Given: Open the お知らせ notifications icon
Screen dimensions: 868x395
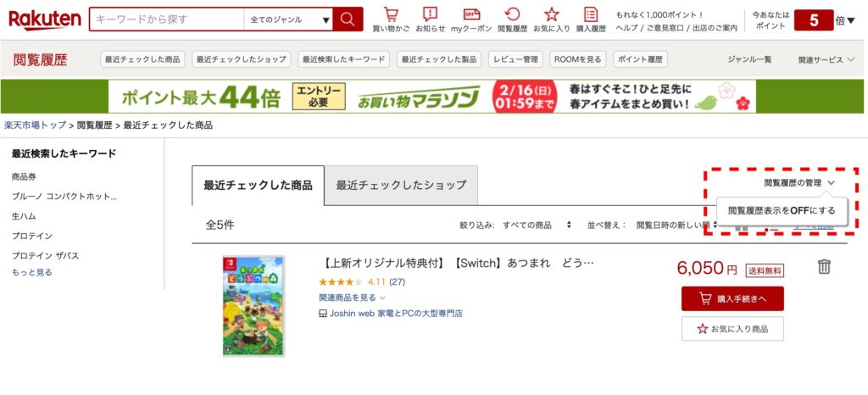Looking at the screenshot, I should [431, 19].
